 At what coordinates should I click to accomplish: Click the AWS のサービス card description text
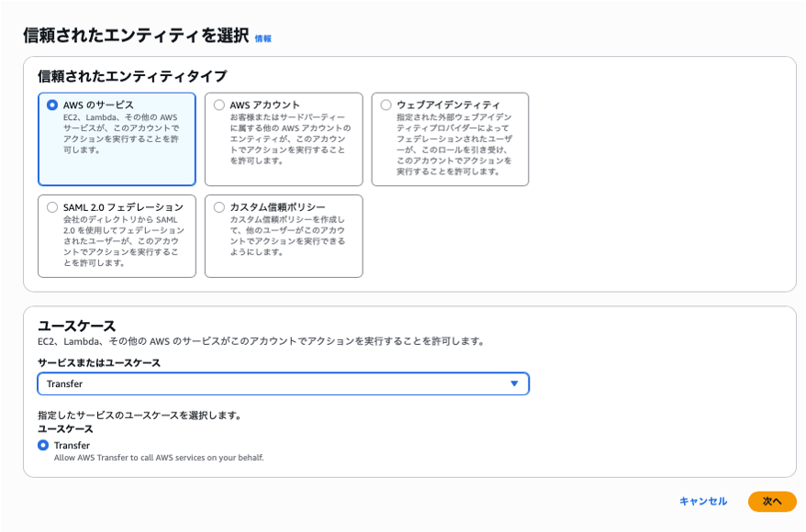121,134
